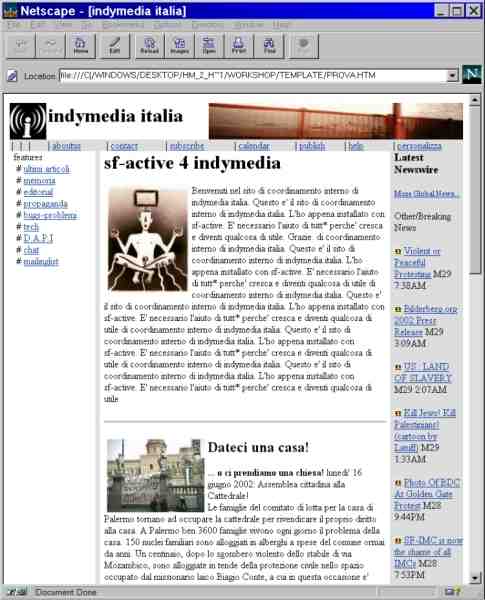
Task: Open the personalizza nav link
Action: 419,146
